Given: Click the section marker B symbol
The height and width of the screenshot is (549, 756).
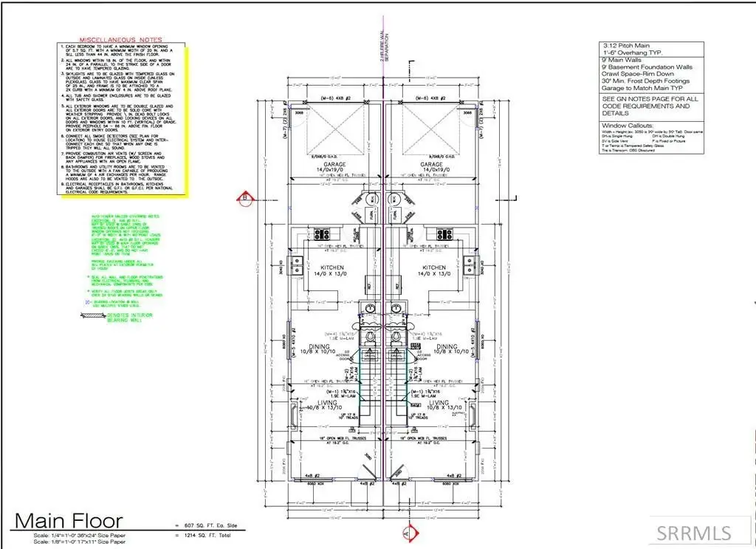Looking at the screenshot, I should [x=240, y=197].
